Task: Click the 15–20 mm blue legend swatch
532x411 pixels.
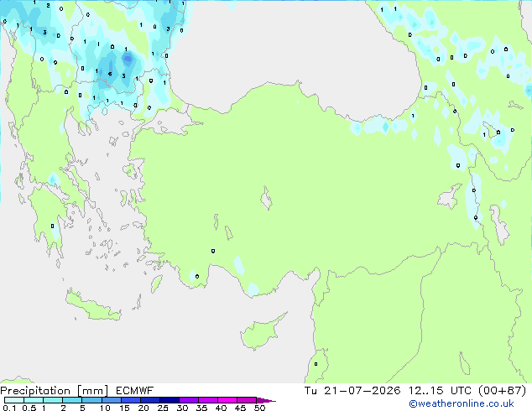Action: tap(131, 400)
